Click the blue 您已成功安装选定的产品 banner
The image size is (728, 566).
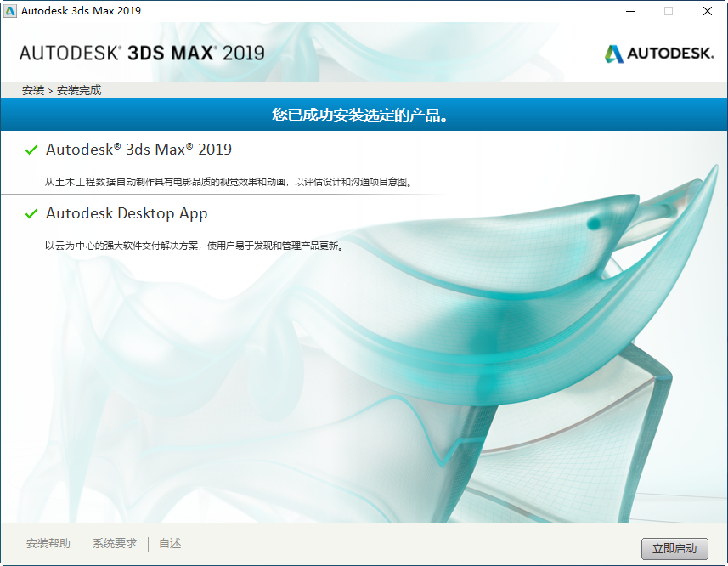(364, 114)
